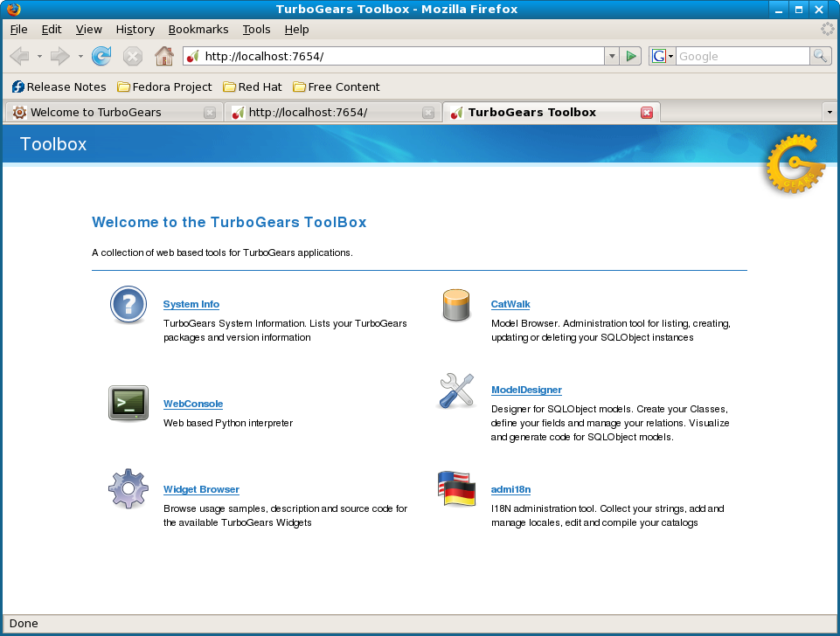Click the Widget Browser gear icon
Viewport: 840px width, 636px height.
point(128,488)
